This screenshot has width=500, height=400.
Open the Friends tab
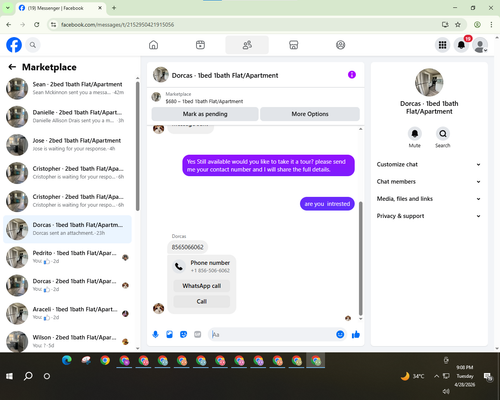[247, 45]
